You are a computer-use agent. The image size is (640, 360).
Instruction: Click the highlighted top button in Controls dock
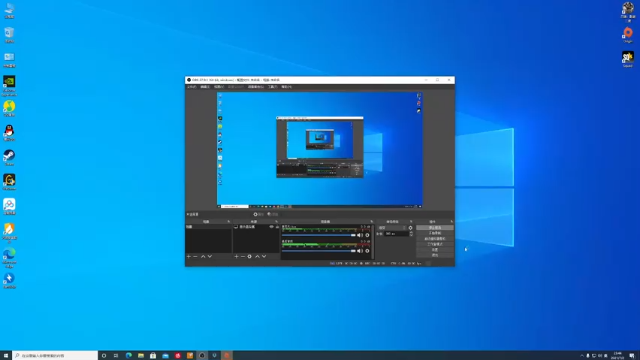435,227
